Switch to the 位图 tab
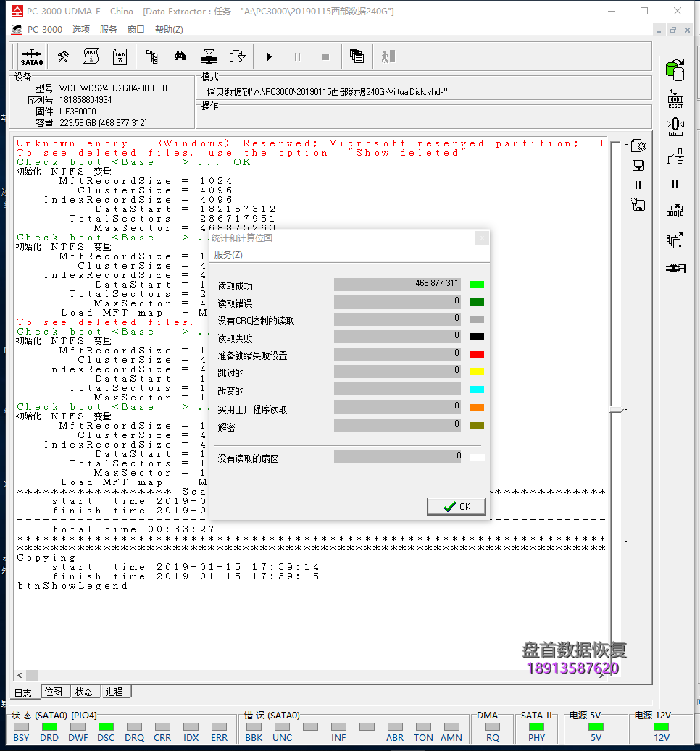The image size is (700, 751). (x=54, y=692)
